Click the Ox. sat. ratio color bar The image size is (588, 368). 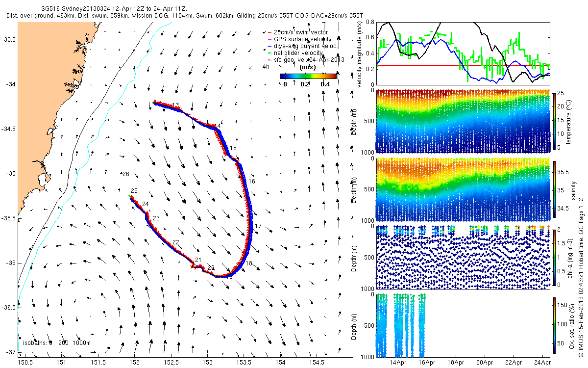tap(554, 325)
